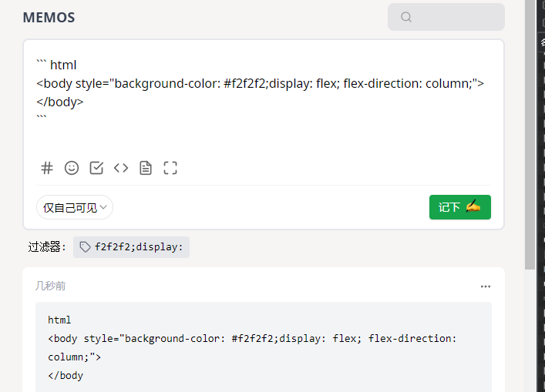The height and width of the screenshot is (392, 545).
Task: Save the memo with 记下 button
Action: [460, 207]
